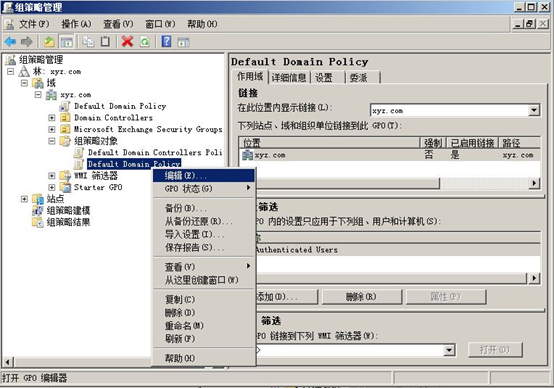The width and height of the screenshot is (554, 388).
Task: Open the 查看(V) menu in menu bar
Action: tap(118, 24)
